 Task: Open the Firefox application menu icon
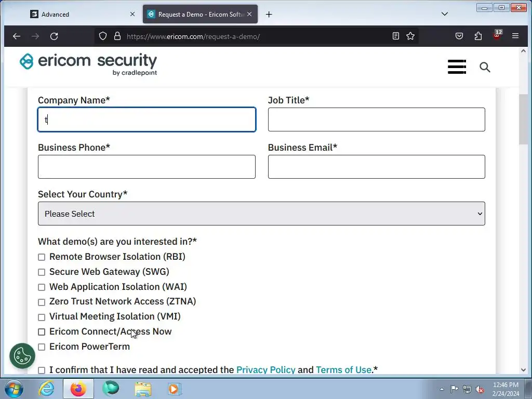[x=515, y=36]
